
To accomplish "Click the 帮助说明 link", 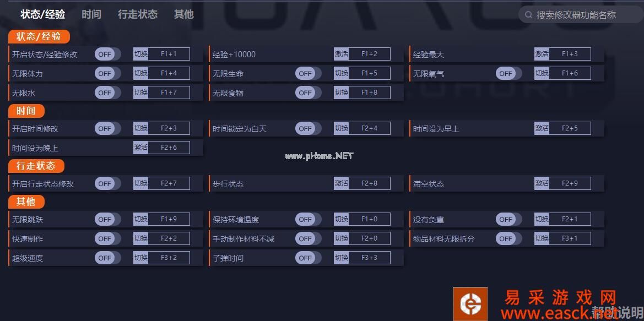I will (x=618, y=312).
